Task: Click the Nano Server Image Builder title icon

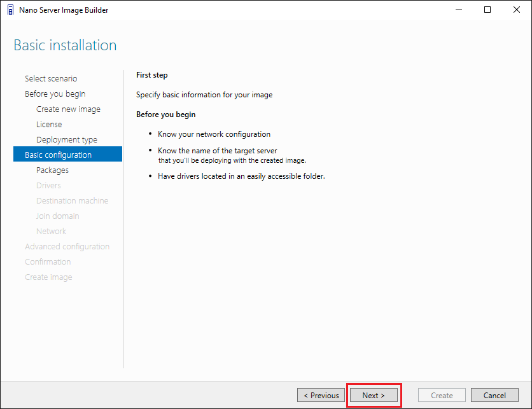Action: (x=10, y=10)
